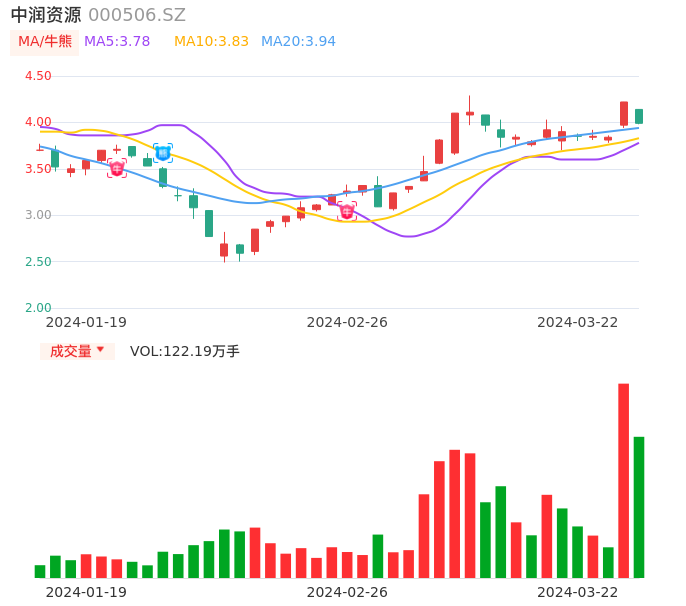Viewport: 686px width, 606px height.
Task: Click the pink bull marker near 3.00
Action: (347, 211)
